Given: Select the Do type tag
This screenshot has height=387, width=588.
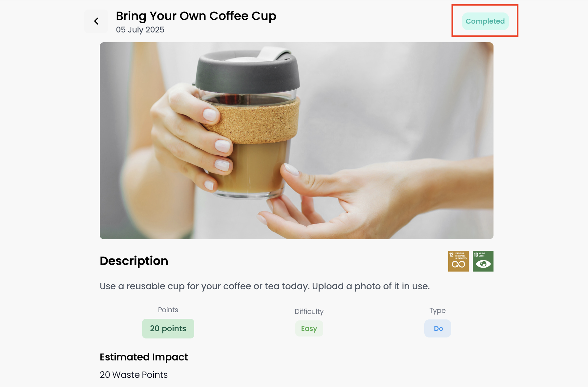Looking at the screenshot, I should point(438,328).
